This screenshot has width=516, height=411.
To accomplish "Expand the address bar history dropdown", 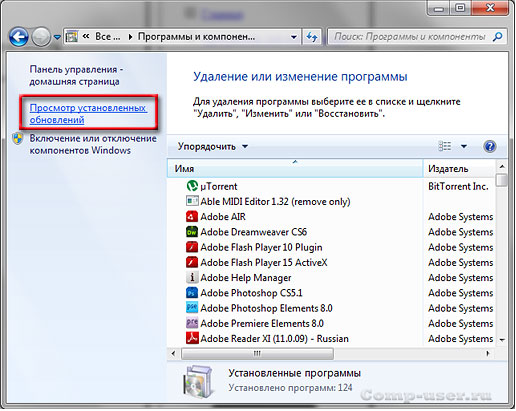I will [294, 37].
